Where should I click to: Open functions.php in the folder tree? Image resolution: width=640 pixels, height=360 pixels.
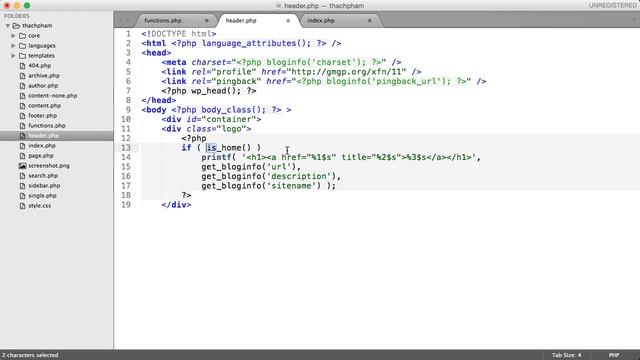(47, 126)
